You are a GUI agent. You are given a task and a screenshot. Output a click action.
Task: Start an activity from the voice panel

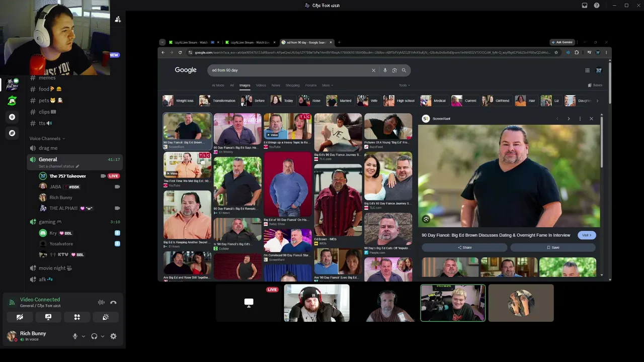pyautogui.click(x=77, y=317)
